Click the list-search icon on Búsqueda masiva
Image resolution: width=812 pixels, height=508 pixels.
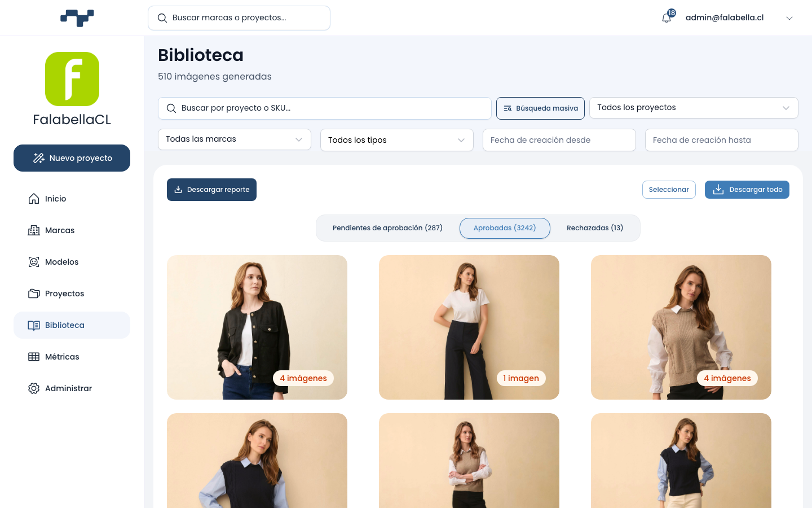(507, 108)
